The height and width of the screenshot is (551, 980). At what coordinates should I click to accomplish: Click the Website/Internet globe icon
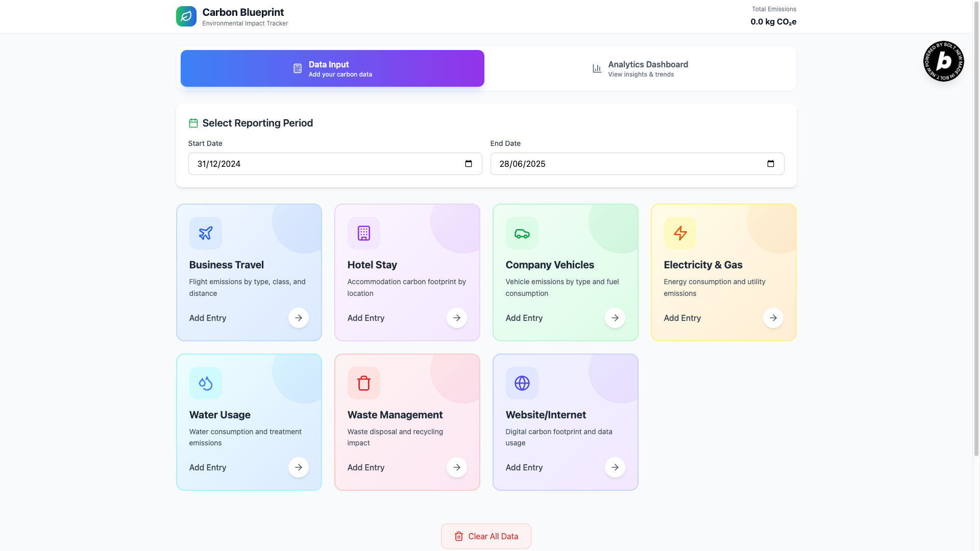click(522, 383)
